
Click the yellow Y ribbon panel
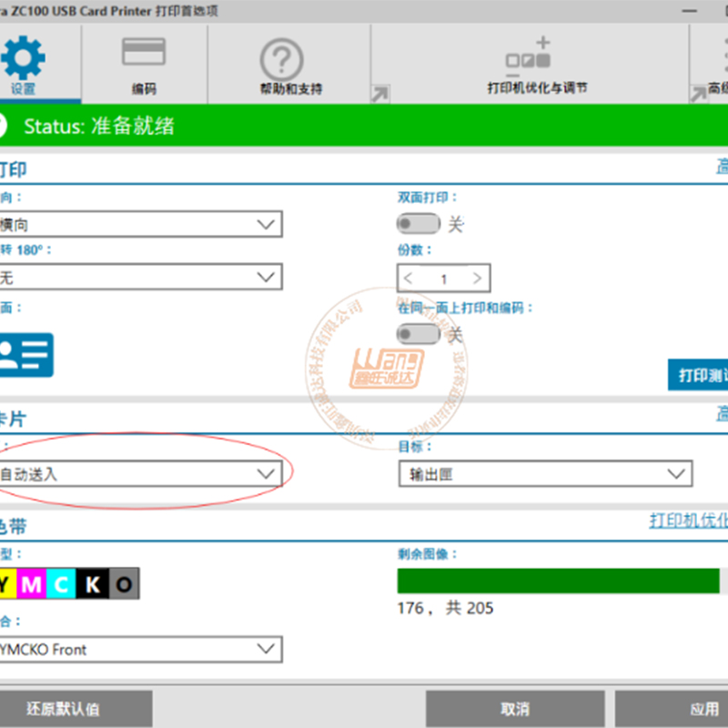click(8, 584)
